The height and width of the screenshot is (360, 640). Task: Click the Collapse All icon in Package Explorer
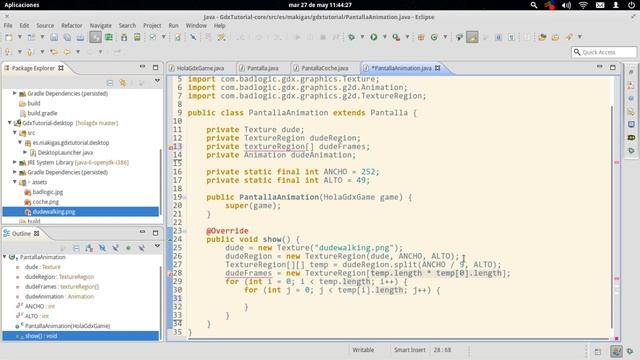point(110,83)
